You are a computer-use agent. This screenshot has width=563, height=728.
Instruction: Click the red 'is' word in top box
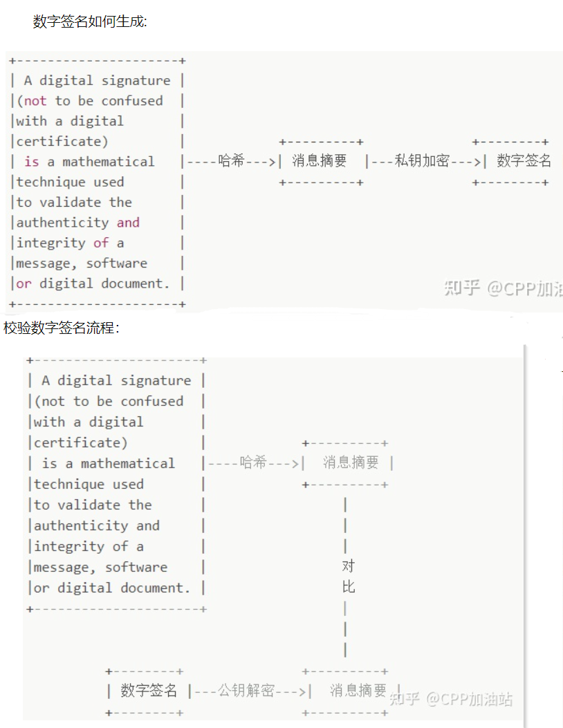point(32,162)
